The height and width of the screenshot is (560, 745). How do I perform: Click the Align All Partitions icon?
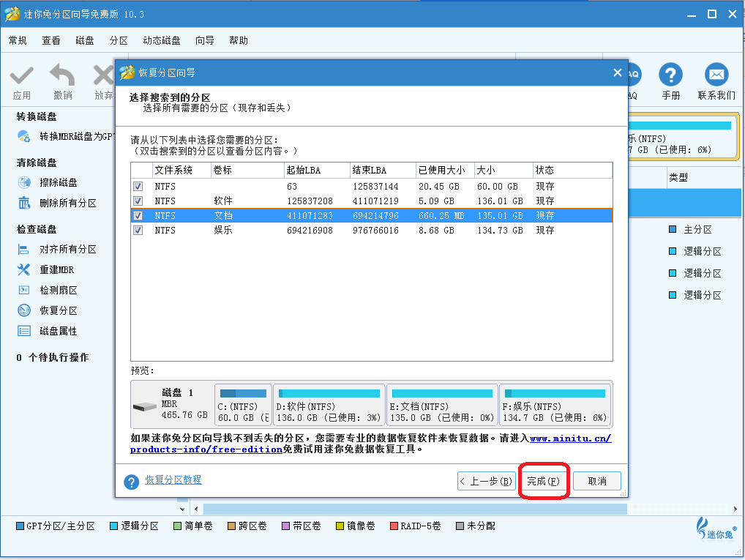click(23, 249)
